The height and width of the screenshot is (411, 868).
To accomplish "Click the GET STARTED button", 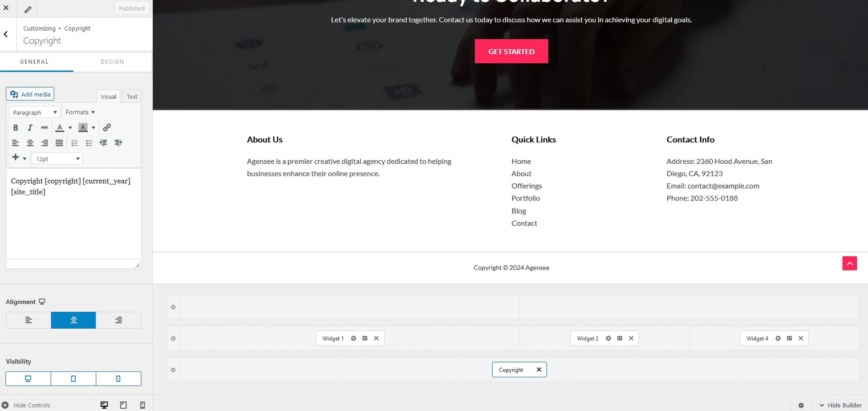I will [511, 51].
